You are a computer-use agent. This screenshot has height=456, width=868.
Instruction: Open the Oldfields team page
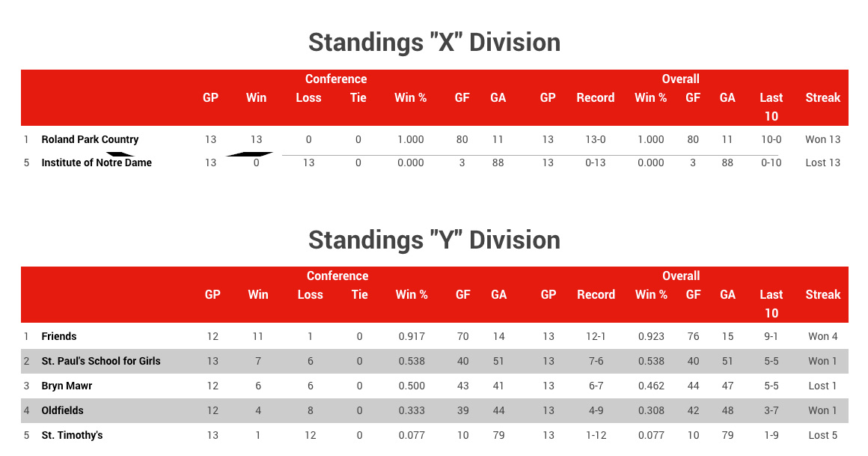pos(62,410)
